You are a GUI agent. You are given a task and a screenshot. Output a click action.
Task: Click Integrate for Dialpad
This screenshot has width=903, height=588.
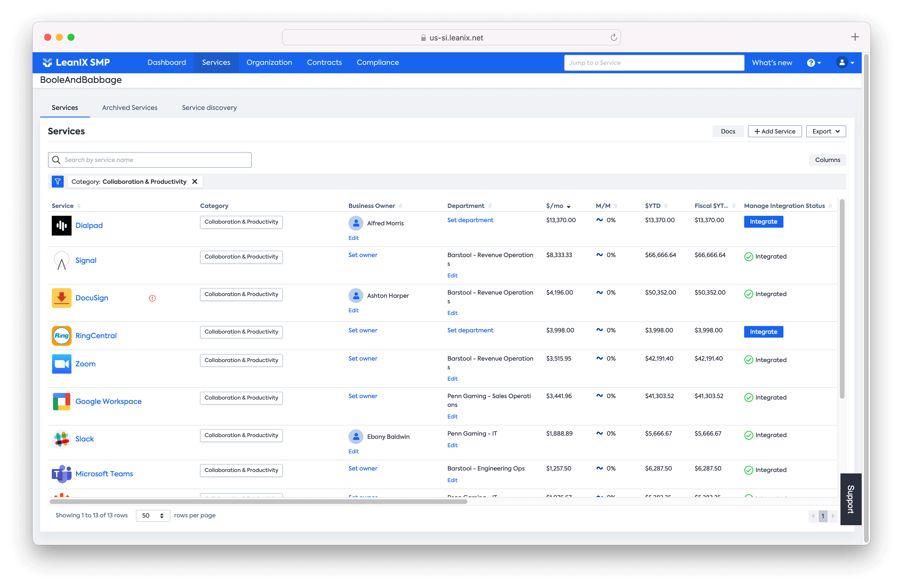point(763,222)
